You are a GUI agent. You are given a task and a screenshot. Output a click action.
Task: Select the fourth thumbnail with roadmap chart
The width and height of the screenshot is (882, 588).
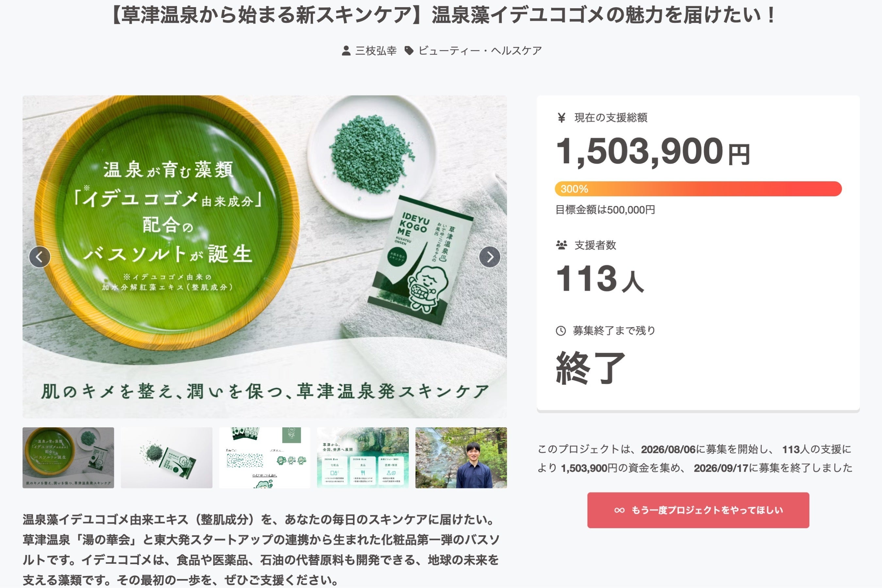[x=363, y=458]
